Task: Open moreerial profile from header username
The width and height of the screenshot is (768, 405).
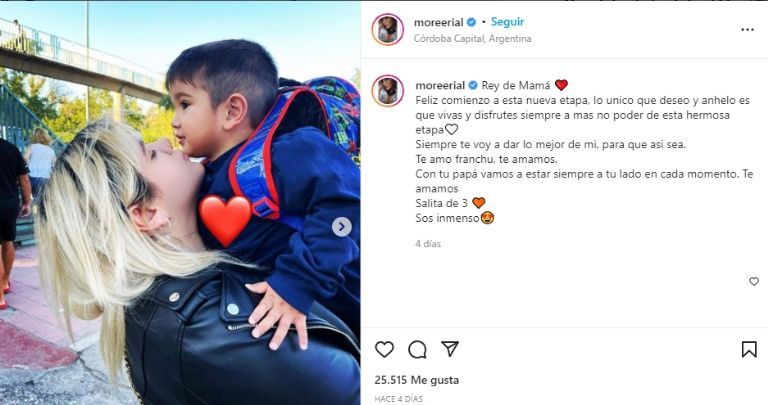Action: (x=438, y=22)
